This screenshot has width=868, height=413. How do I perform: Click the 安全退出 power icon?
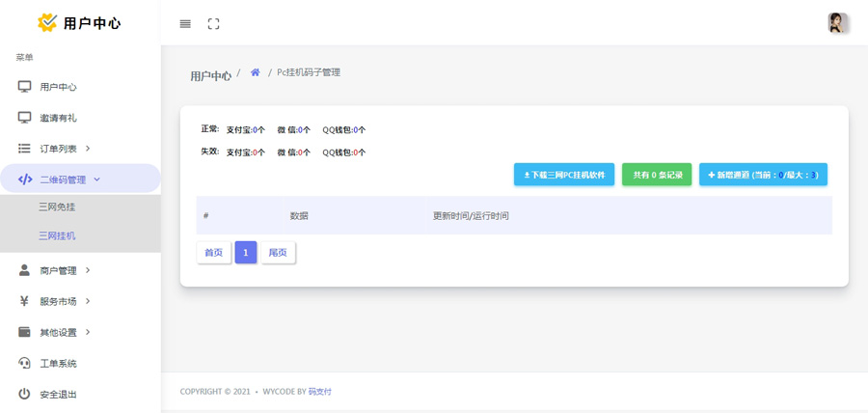tap(25, 394)
